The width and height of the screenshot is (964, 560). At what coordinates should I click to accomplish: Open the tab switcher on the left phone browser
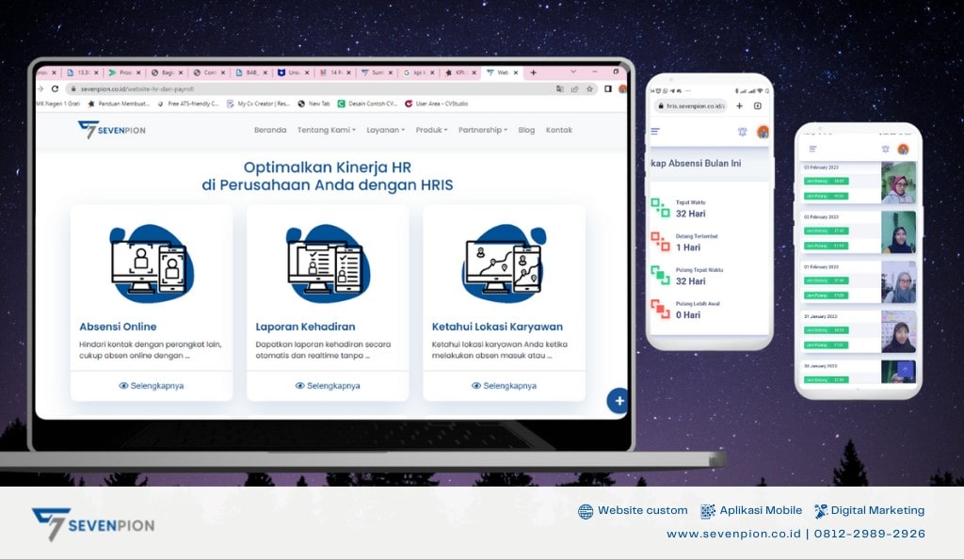pyautogui.click(x=758, y=105)
